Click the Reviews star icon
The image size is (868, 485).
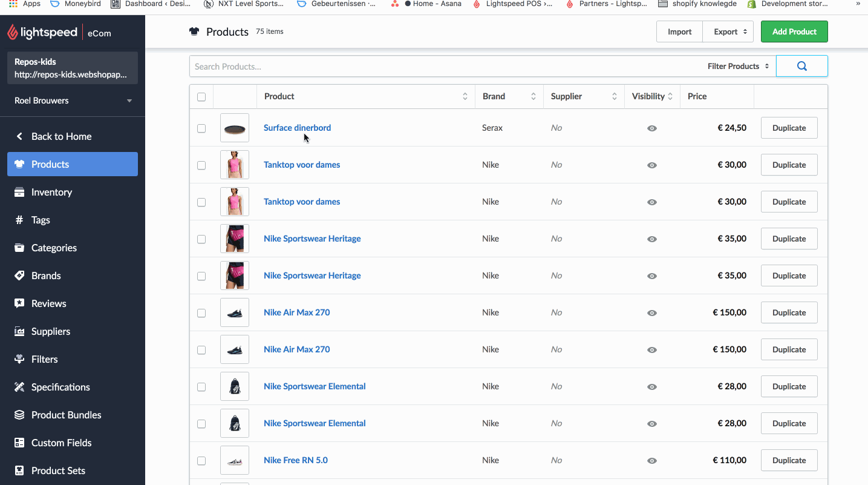19,303
